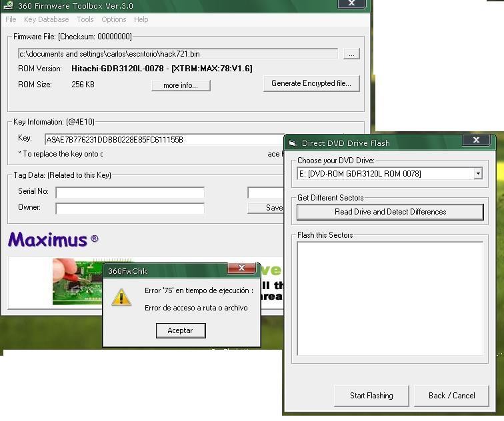Click the Owner input field
This screenshot has height=421, width=504.
[x=130, y=209]
